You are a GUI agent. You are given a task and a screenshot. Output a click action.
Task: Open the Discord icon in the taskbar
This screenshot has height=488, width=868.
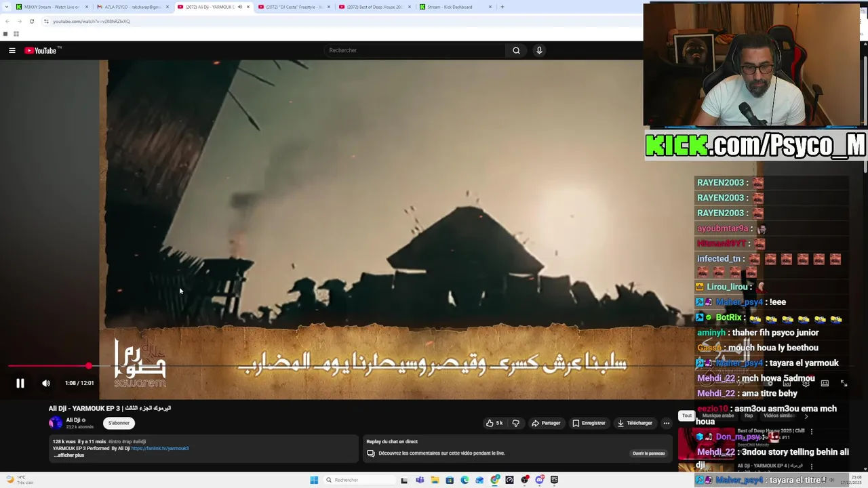pyautogui.click(x=540, y=480)
